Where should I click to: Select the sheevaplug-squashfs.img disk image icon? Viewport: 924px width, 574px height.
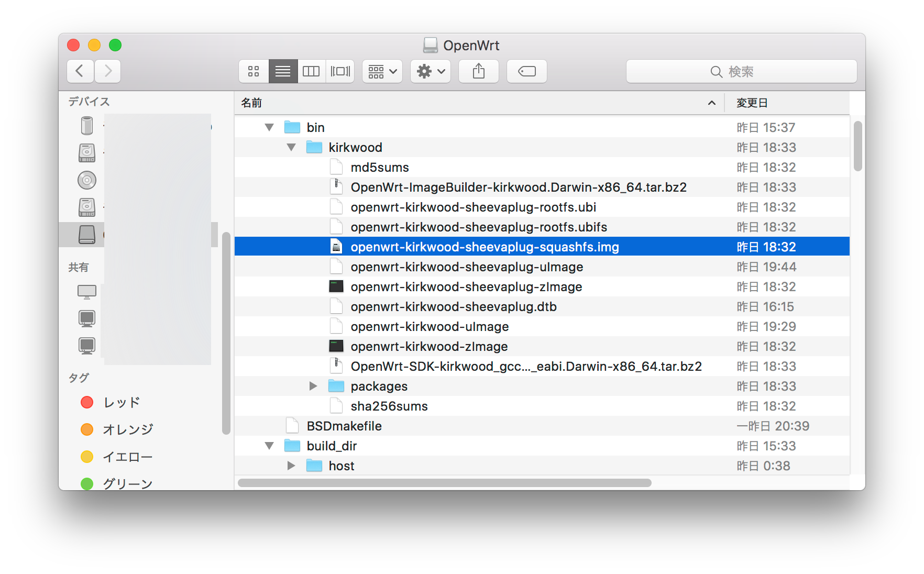click(336, 247)
